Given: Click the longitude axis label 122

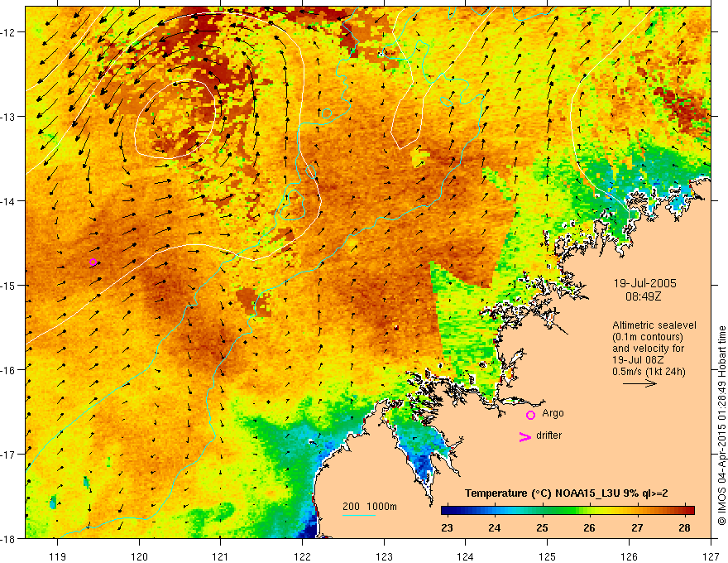Looking at the screenshot, I should (x=302, y=556).
